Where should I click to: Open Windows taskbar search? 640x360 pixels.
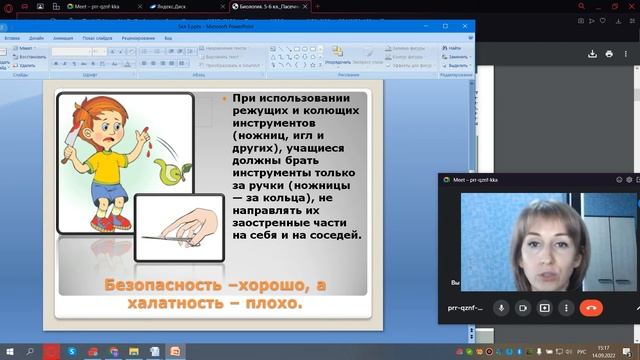click(x=30, y=351)
